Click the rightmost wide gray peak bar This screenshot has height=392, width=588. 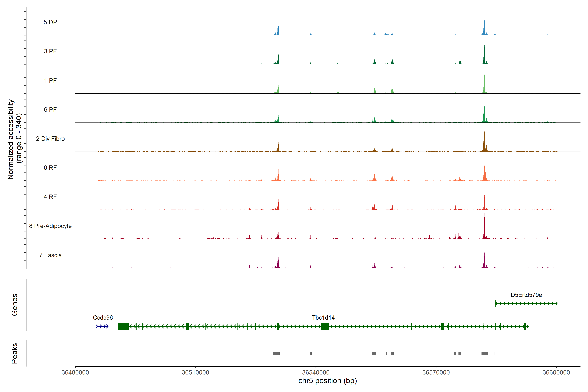pyautogui.click(x=484, y=353)
